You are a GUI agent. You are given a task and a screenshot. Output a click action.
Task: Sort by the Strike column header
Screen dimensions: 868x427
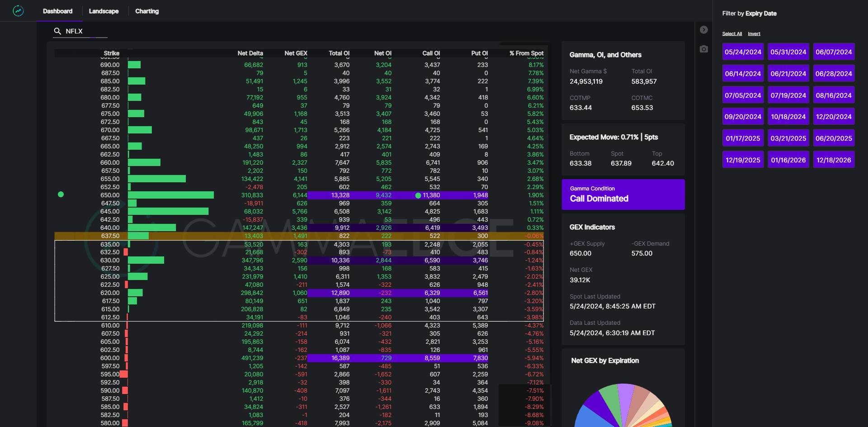click(x=111, y=53)
